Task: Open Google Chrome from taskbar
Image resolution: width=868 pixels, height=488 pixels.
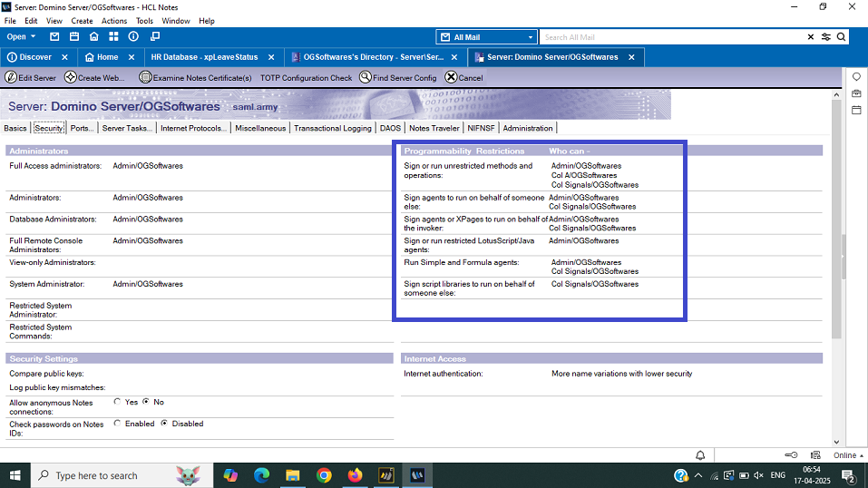Action: click(324, 475)
